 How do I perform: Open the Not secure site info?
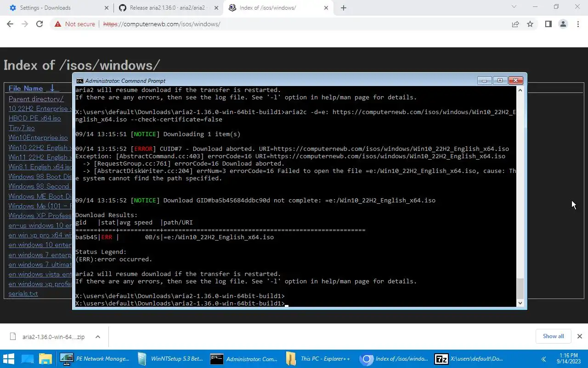pyautogui.click(x=75, y=24)
